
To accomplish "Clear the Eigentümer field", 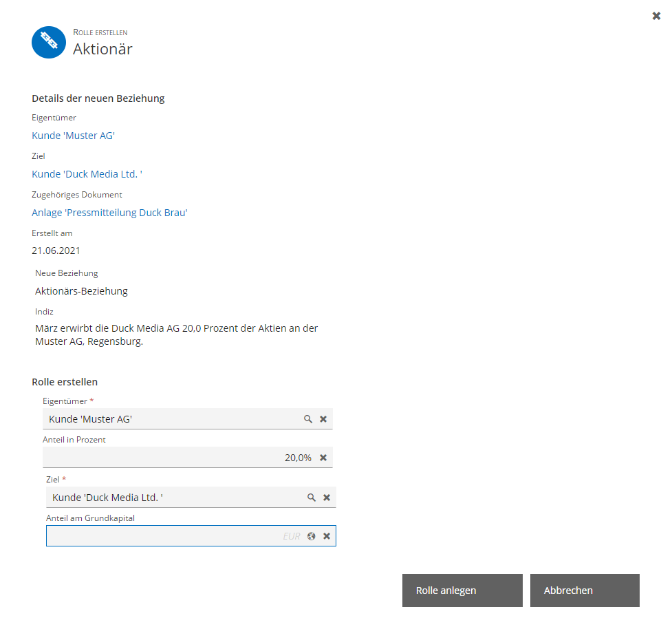I will coord(323,419).
